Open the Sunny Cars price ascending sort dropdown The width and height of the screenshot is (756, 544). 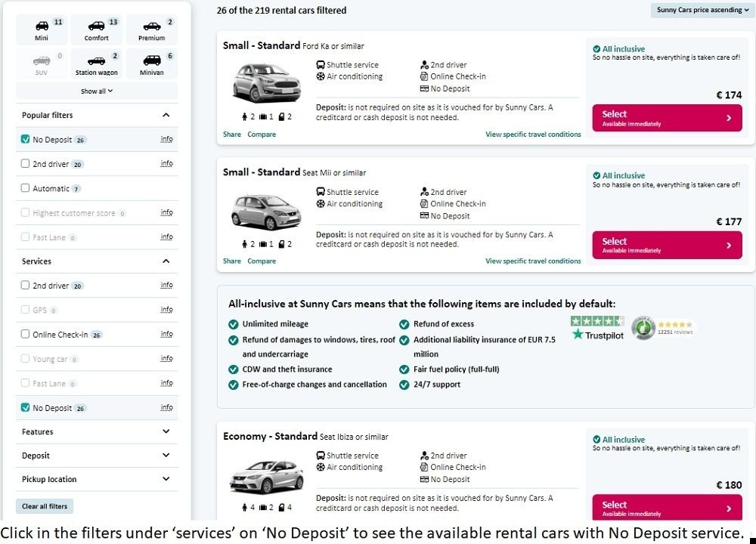[702, 11]
